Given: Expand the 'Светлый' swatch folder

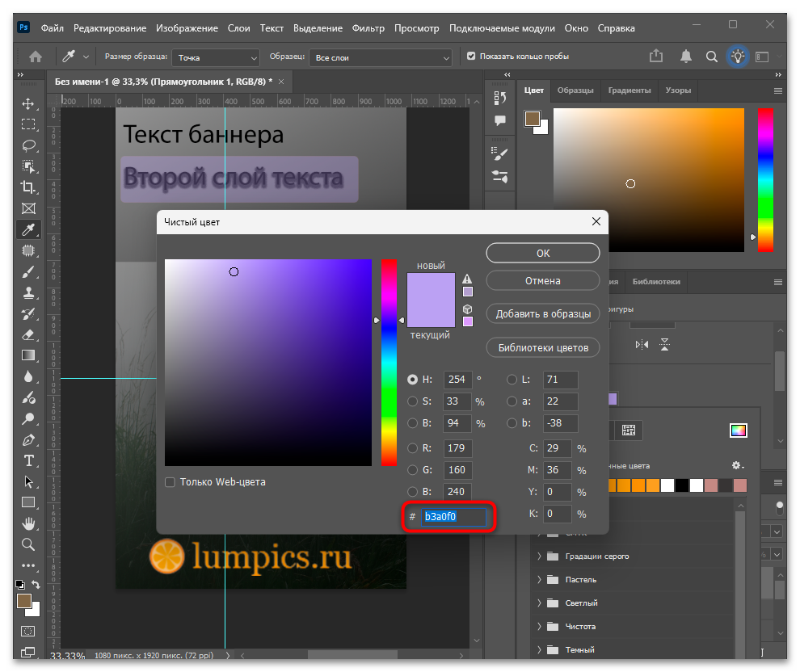Looking at the screenshot, I should [x=539, y=603].
